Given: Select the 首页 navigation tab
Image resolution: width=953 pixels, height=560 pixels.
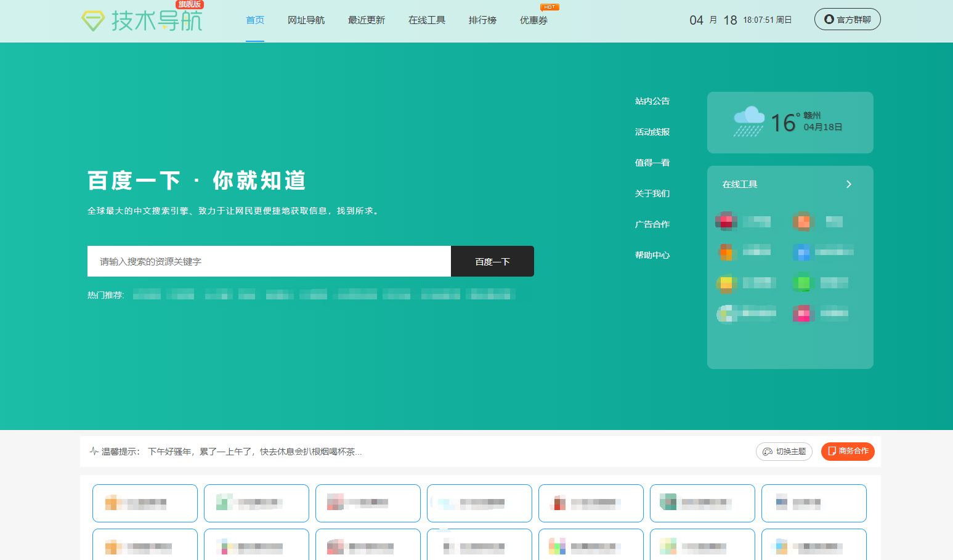Looking at the screenshot, I should coord(255,20).
